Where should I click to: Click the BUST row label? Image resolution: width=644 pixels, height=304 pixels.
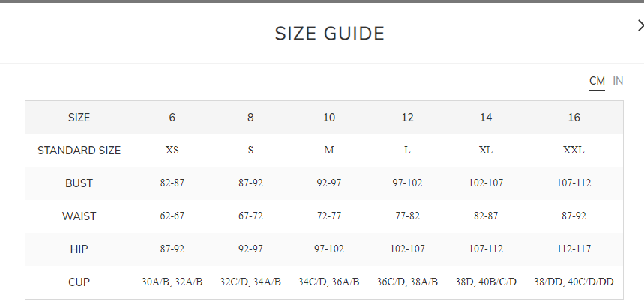tap(79, 183)
